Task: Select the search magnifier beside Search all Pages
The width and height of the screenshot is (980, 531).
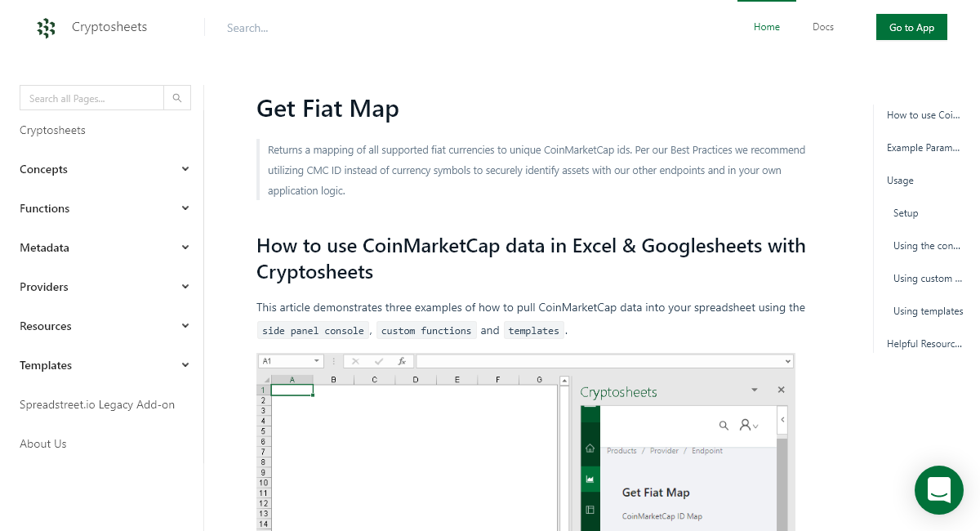Action: 176,97
